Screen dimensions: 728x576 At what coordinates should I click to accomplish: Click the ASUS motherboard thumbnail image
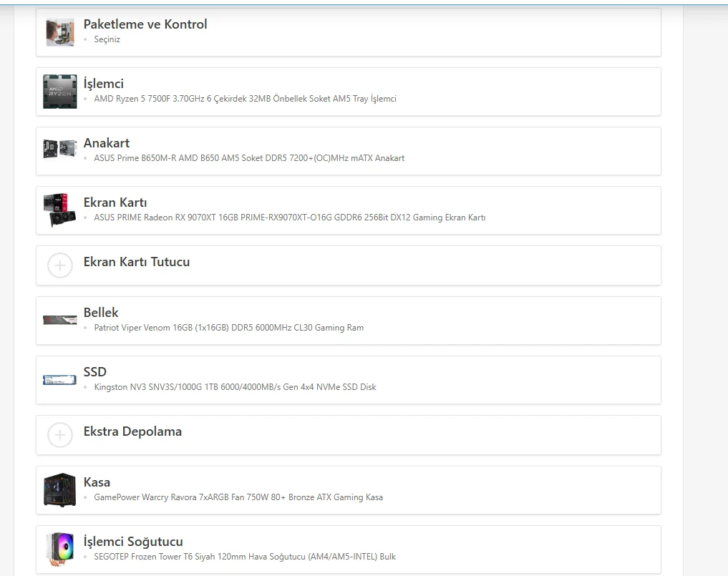[x=60, y=149]
